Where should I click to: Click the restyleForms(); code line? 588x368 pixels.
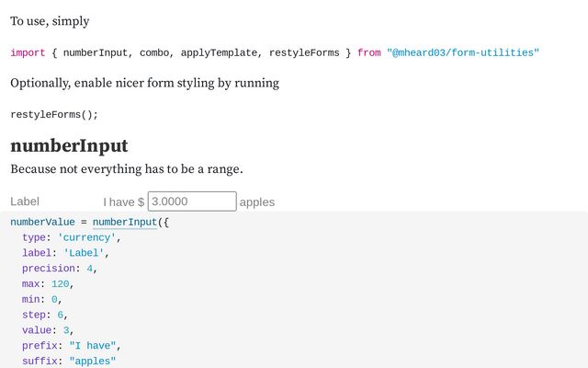(x=54, y=114)
